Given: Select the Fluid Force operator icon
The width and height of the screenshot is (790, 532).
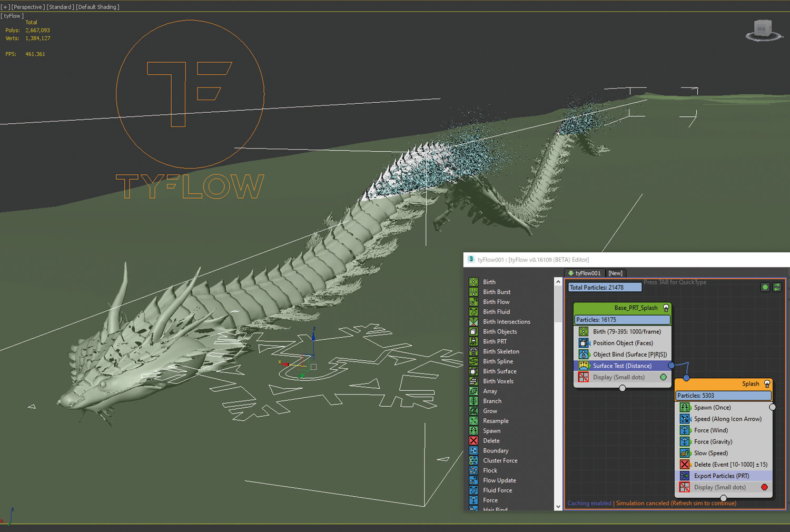Looking at the screenshot, I should pyautogui.click(x=473, y=490).
